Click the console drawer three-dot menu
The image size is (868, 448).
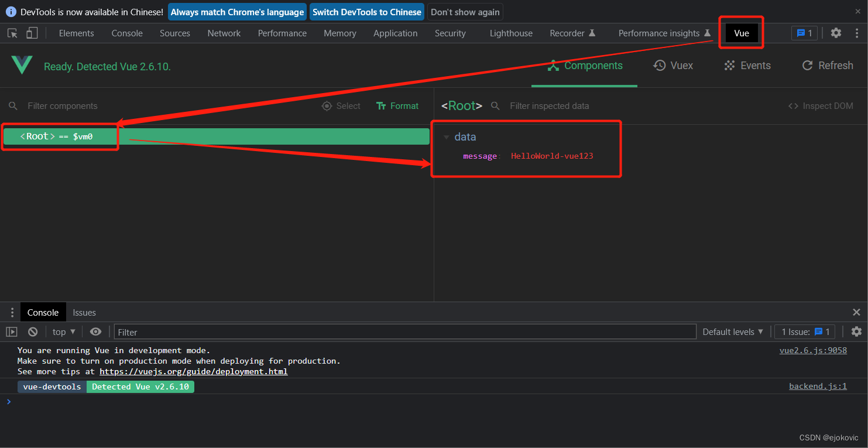(x=12, y=313)
